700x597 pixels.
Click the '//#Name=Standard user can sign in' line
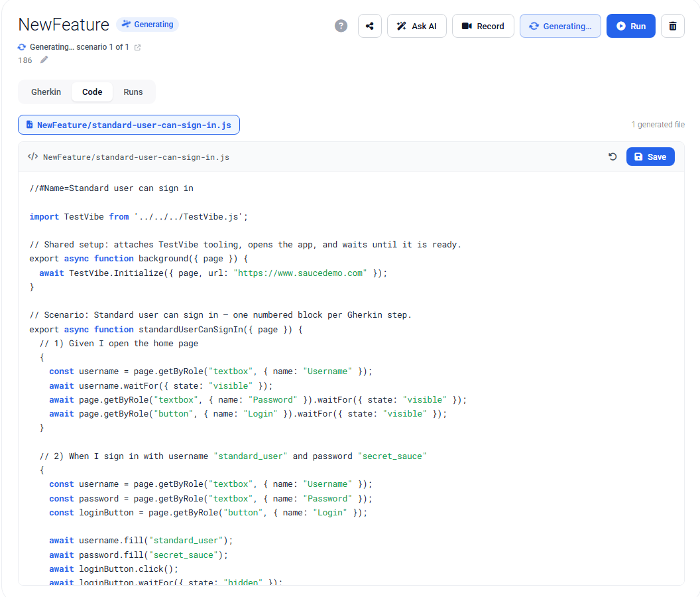point(111,188)
